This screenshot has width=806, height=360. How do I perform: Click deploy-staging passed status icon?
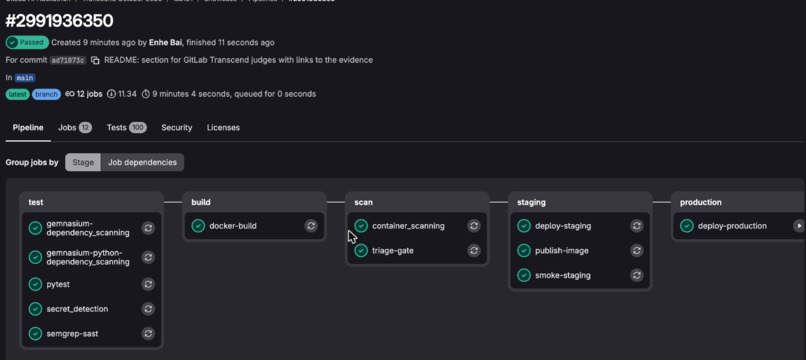[x=524, y=226]
